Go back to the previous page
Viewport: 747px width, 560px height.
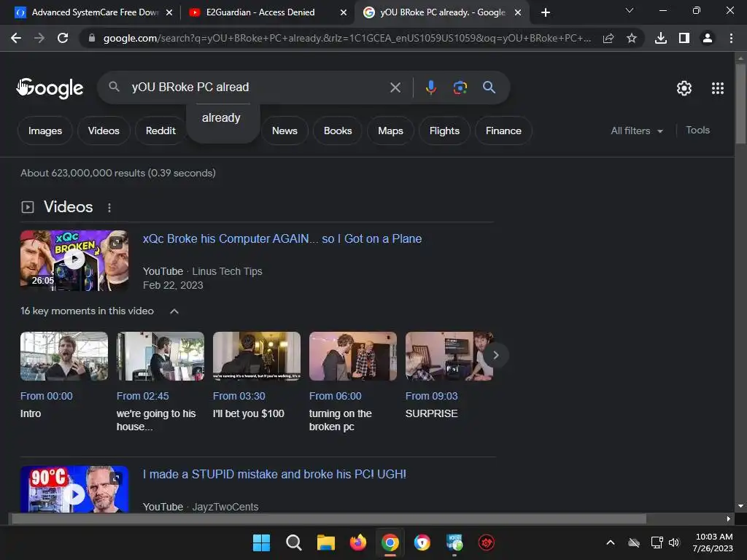click(x=16, y=38)
